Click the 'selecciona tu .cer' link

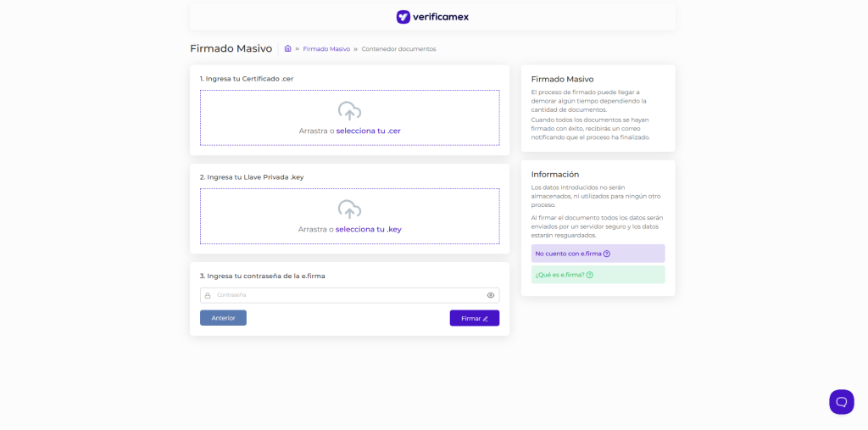coord(368,131)
